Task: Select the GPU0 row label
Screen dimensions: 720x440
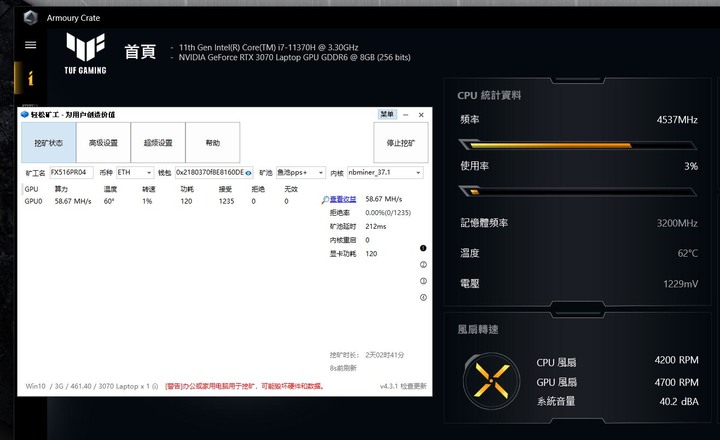Action: (x=34, y=201)
